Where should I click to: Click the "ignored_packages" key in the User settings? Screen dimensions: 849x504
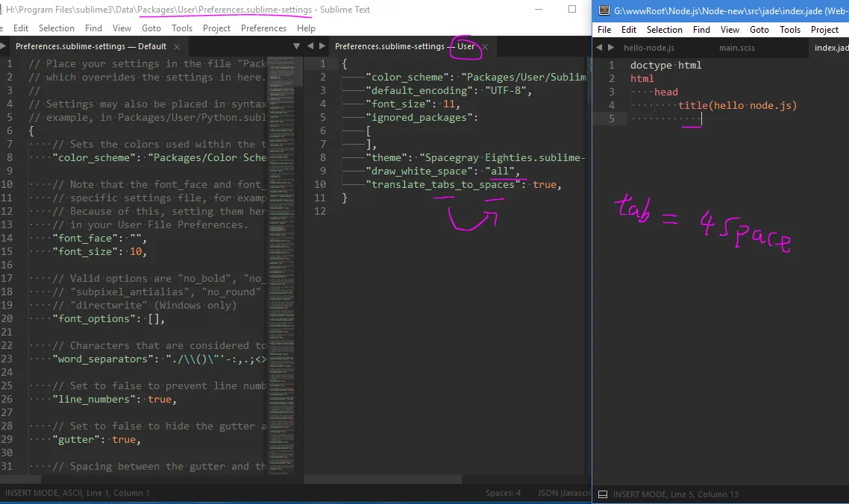coord(419,118)
